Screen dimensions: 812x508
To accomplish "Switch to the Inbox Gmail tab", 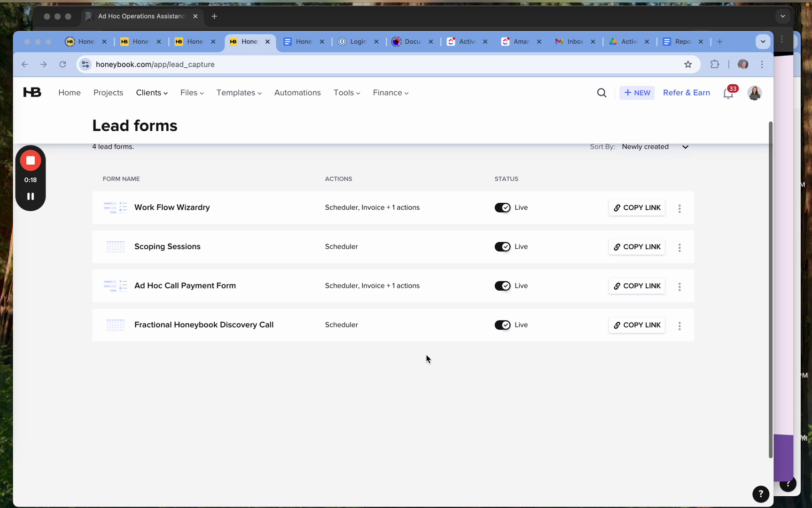I will pos(575,42).
